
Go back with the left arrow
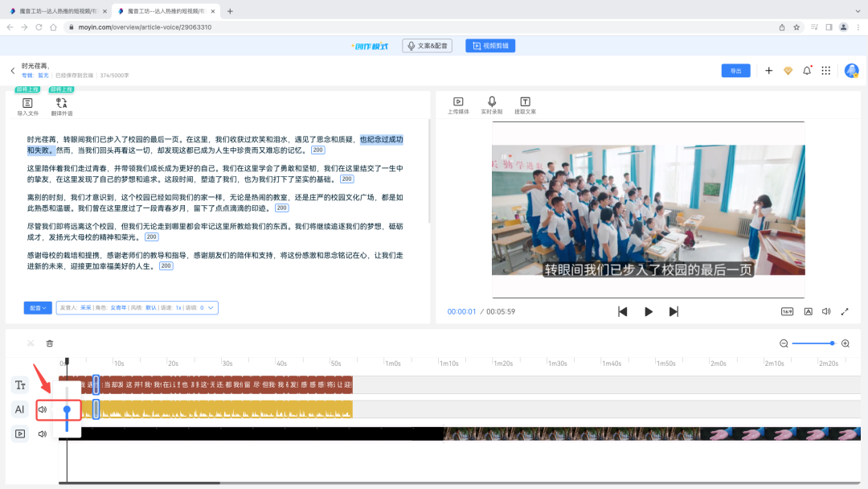[x=13, y=70]
